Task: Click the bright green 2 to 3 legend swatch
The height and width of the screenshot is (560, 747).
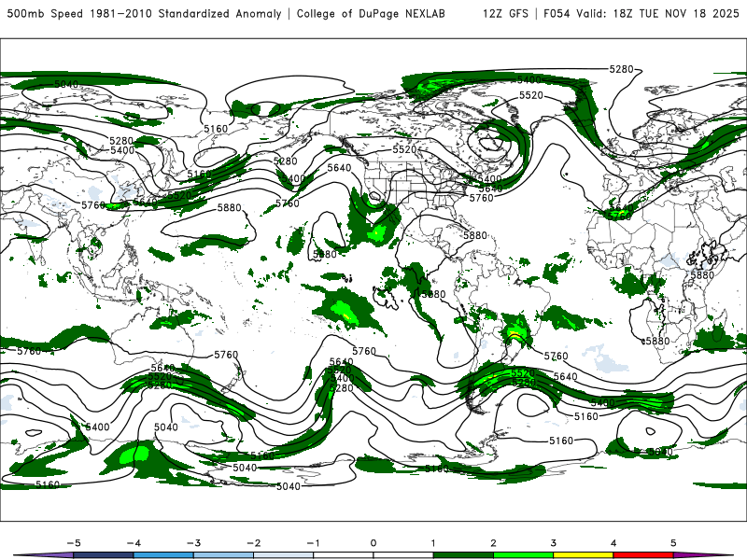Action: [523, 555]
